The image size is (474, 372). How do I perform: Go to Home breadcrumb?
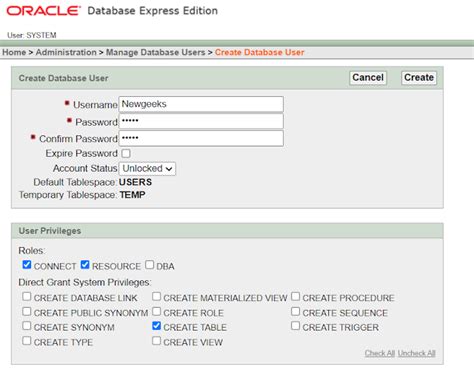pyautogui.click(x=14, y=52)
